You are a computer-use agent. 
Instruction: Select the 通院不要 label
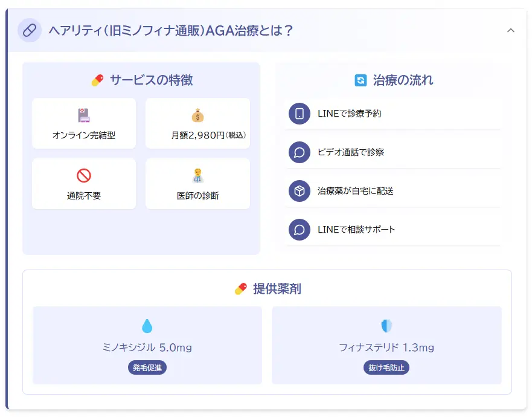84,196
